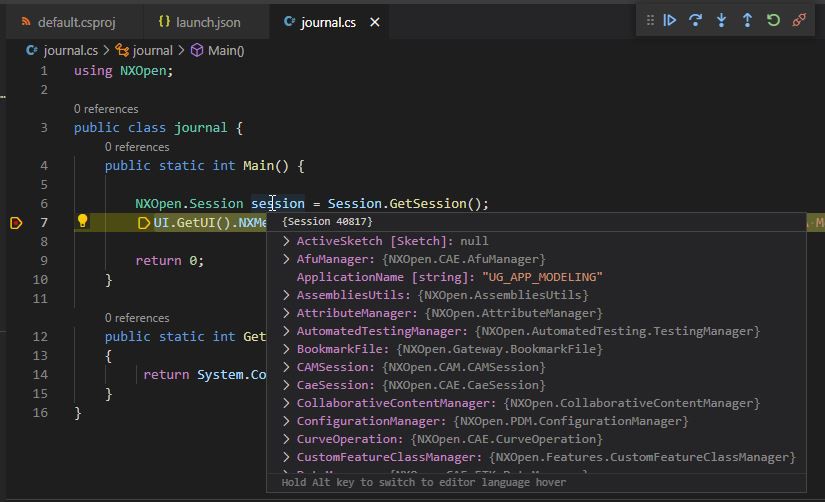Click the Step Over debug icon
Viewport: 825px width, 502px height.
696,20
